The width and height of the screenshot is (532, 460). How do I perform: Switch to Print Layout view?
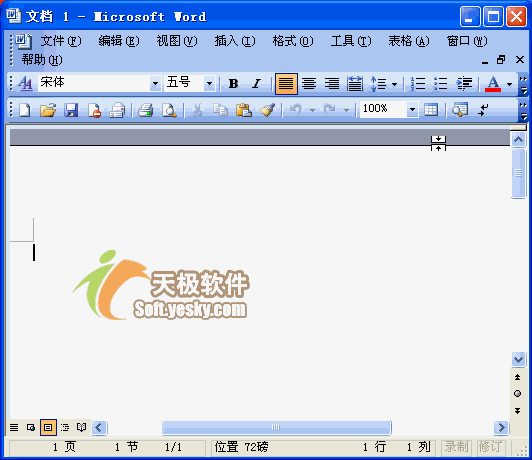(48, 427)
